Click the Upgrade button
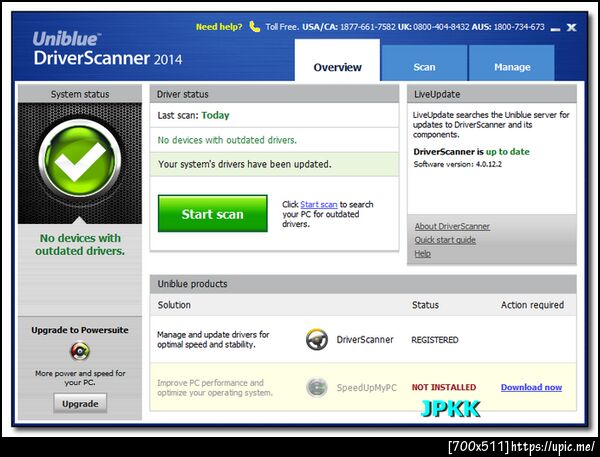 point(80,403)
